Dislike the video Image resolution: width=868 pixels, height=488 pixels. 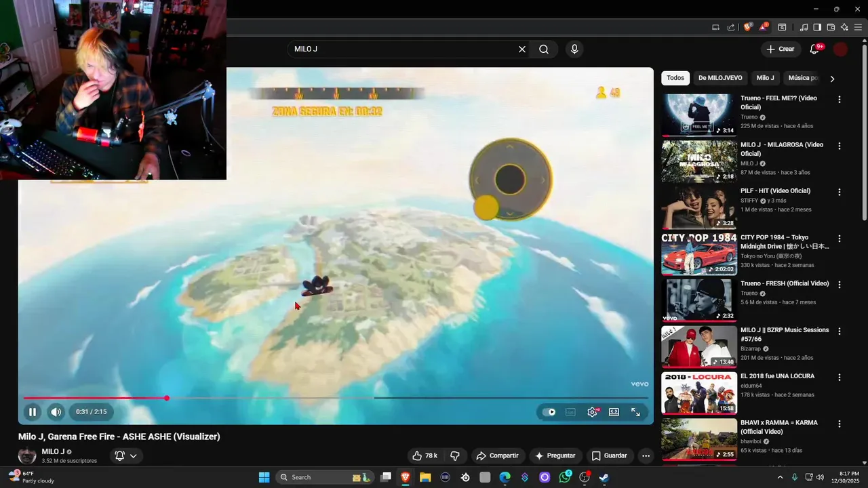pos(455,455)
